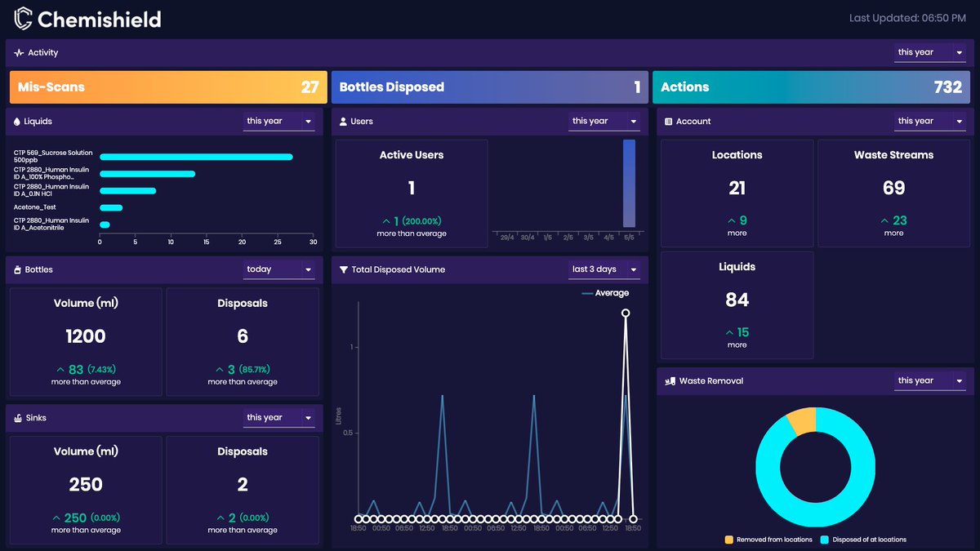Click the '(200.00%)' value under Active Users
The height and width of the screenshot is (551, 980).
[421, 221]
